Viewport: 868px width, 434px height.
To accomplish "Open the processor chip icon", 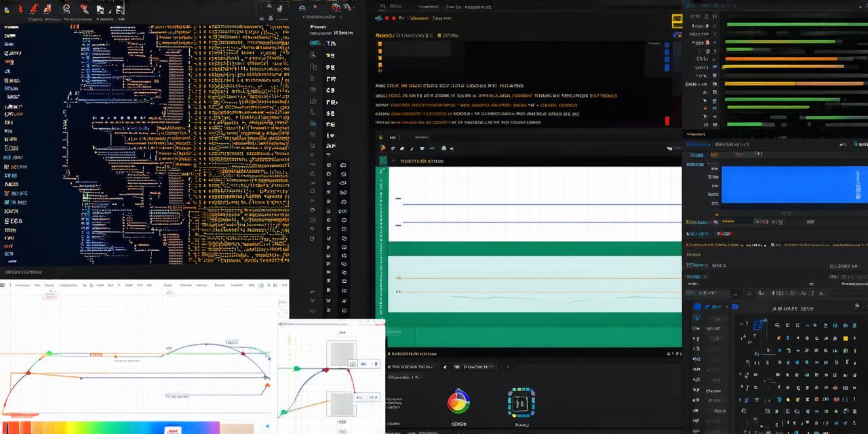I will point(521,402).
